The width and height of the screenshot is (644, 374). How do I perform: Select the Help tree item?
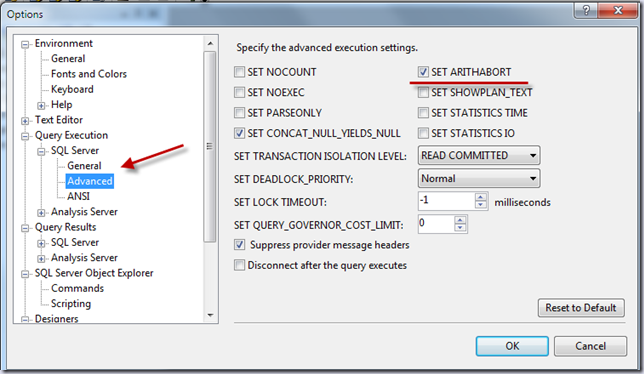tap(62, 105)
